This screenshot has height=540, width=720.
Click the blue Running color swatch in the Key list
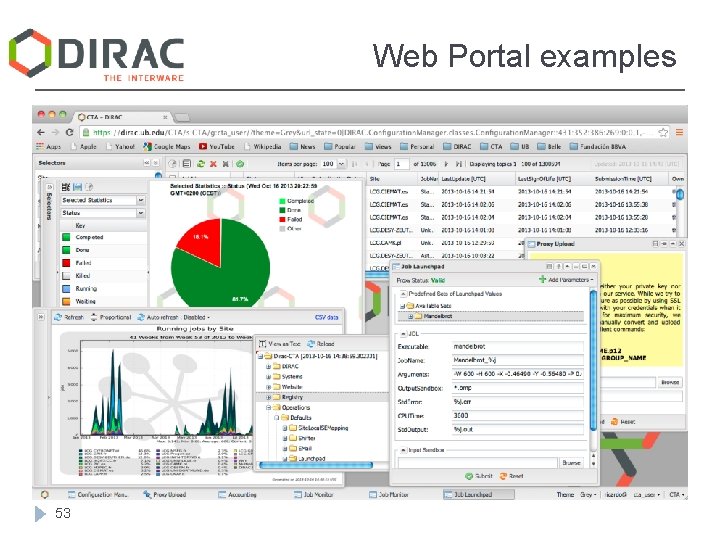click(66, 289)
